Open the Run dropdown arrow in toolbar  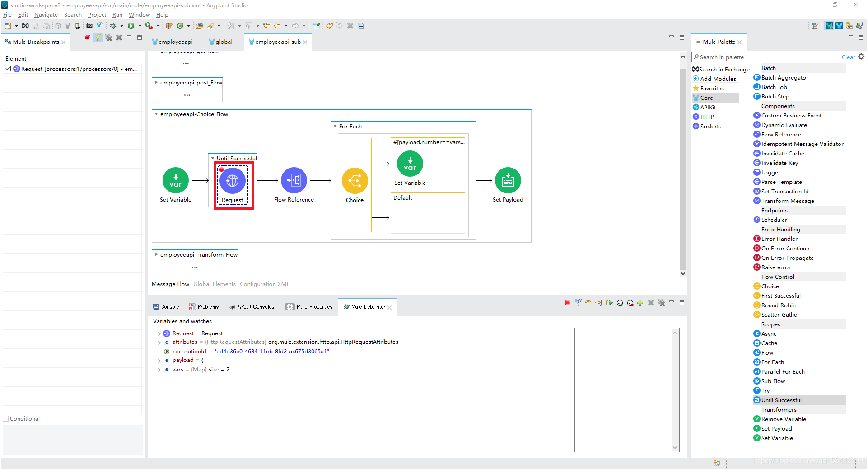140,26
